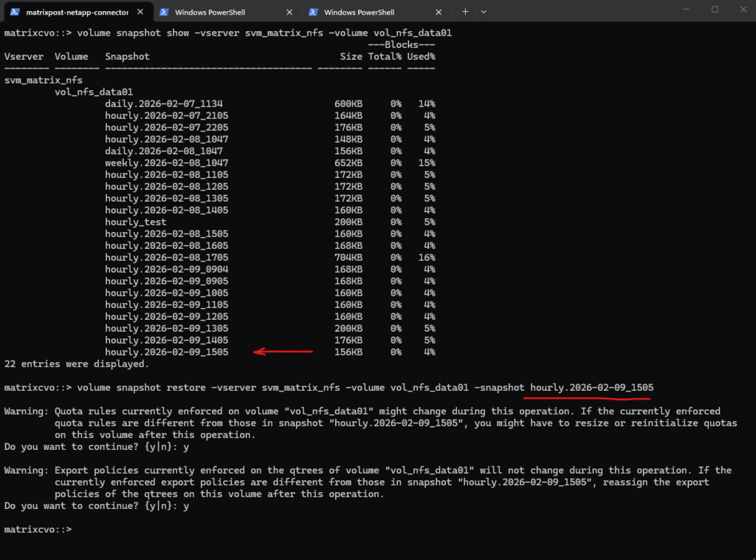756x560 pixels.
Task: Click the empty matrixcvo prompt at bottom
Action: pyautogui.click(x=38, y=530)
